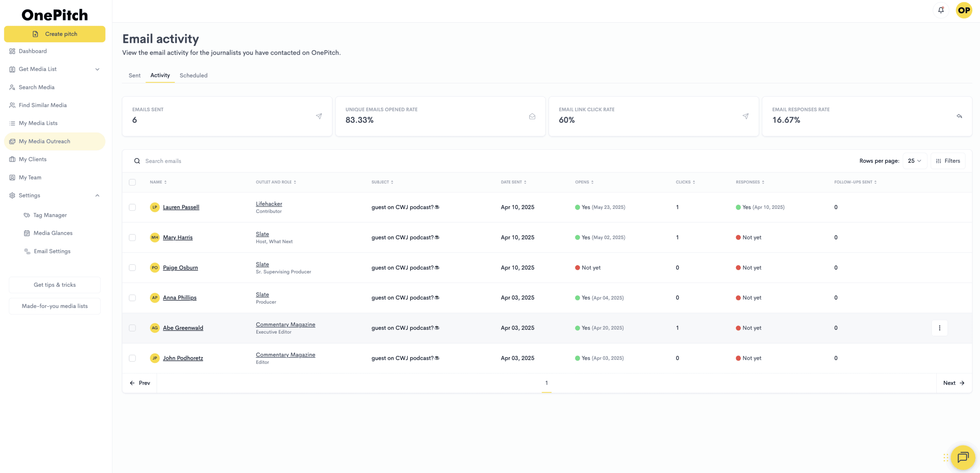Open Tag Manager in sidebar
Screen dimensions: 980x473
click(x=50, y=215)
